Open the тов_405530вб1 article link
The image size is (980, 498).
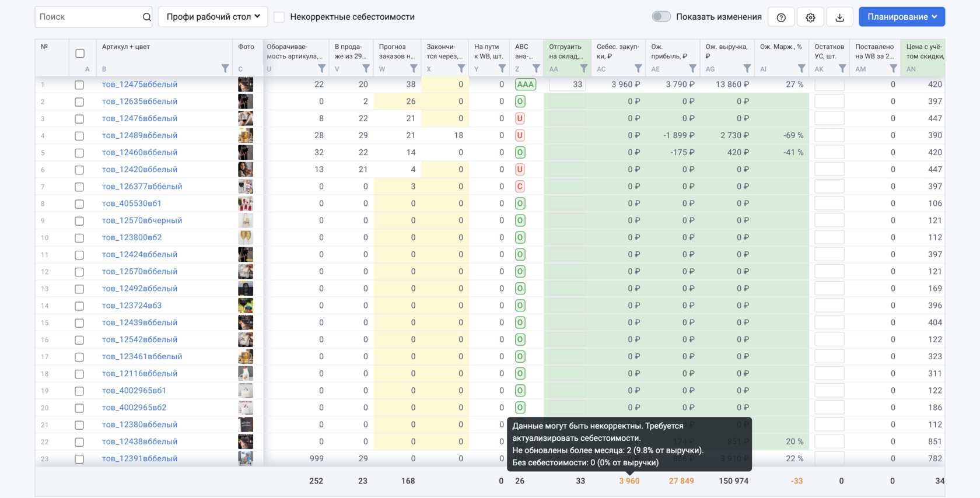(x=131, y=204)
